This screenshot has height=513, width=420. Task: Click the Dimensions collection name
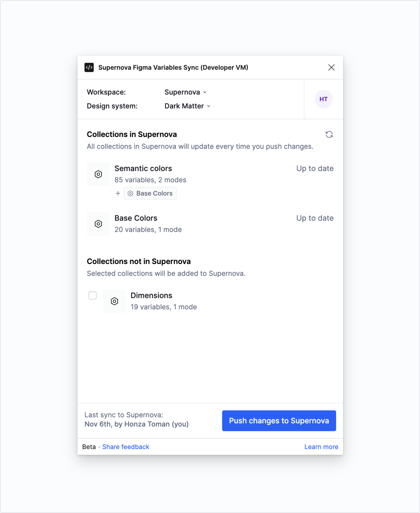pyautogui.click(x=151, y=295)
